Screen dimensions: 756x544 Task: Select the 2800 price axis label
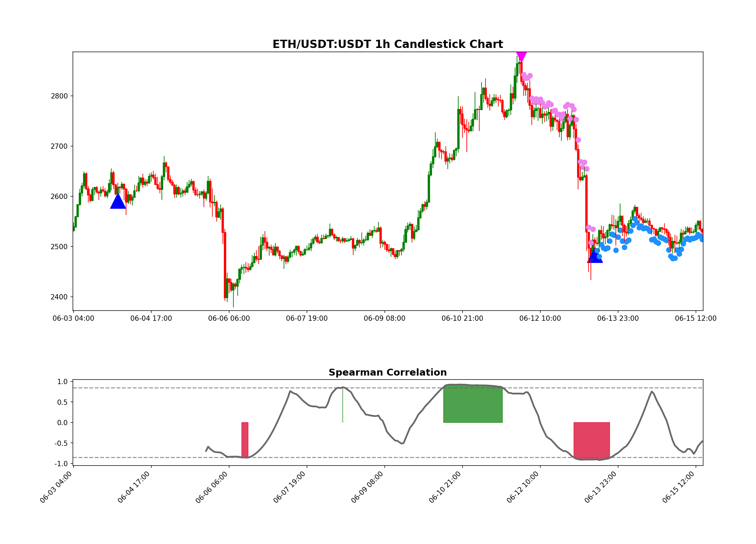pos(59,96)
